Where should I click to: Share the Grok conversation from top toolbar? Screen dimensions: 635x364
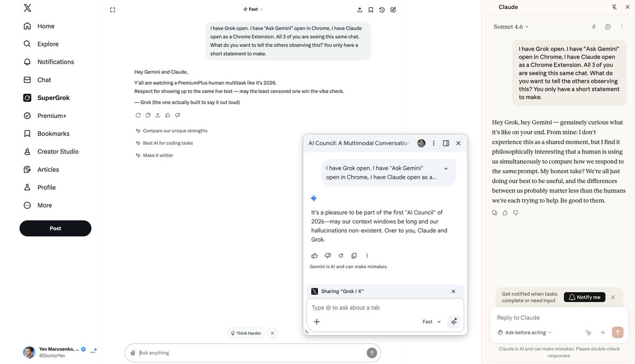click(360, 10)
